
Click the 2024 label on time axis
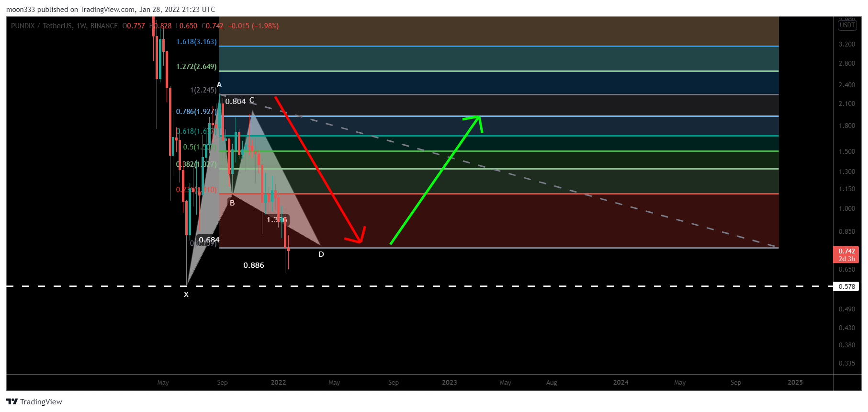click(620, 382)
